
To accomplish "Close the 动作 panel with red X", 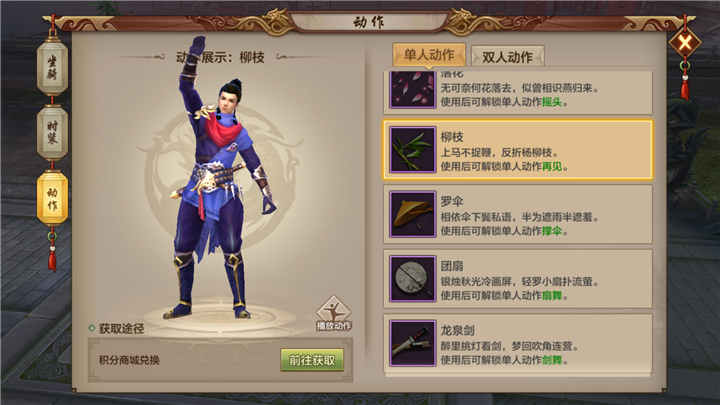I will [x=685, y=44].
